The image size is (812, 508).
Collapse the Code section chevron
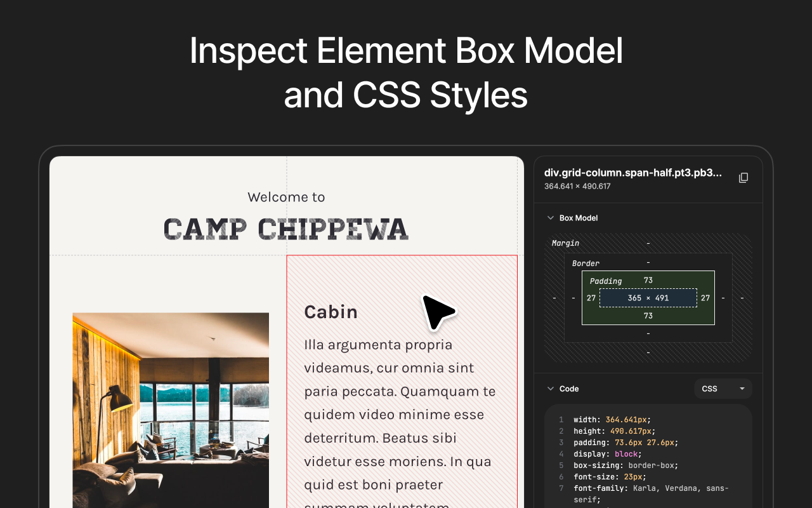coord(550,389)
